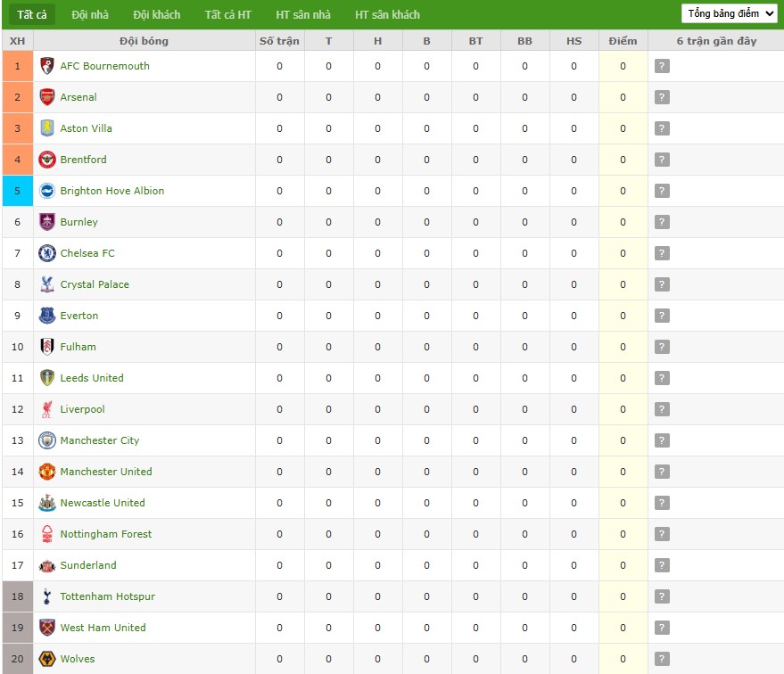Open the Newcastle United team link

tap(103, 503)
